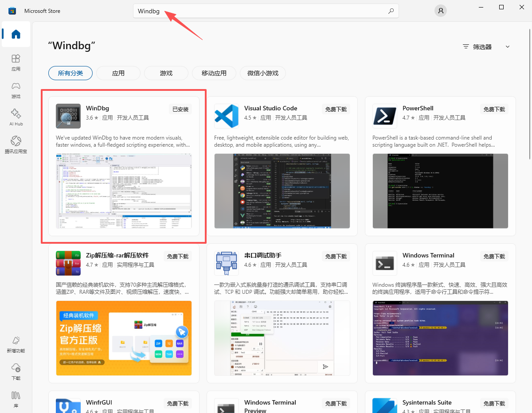Switch to the 移动应用 category tab

pyautogui.click(x=214, y=73)
